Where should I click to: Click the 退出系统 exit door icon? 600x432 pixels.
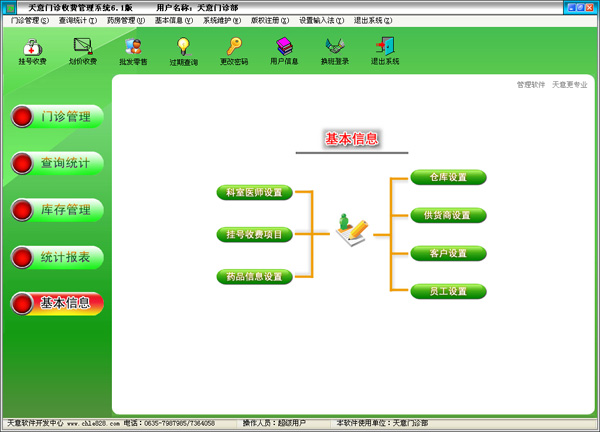[x=384, y=50]
